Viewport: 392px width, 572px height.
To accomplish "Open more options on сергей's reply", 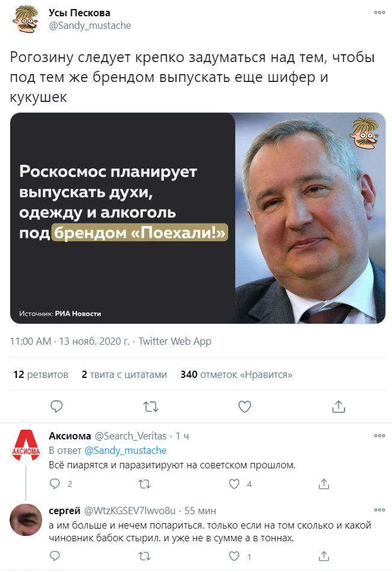I will (x=379, y=510).
